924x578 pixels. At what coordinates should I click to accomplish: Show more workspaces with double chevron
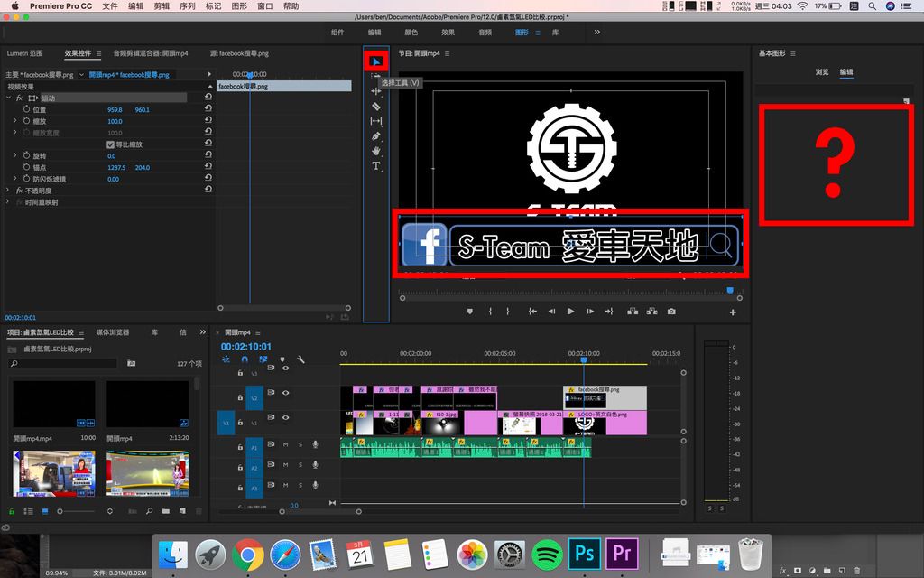[x=597, y=33]
